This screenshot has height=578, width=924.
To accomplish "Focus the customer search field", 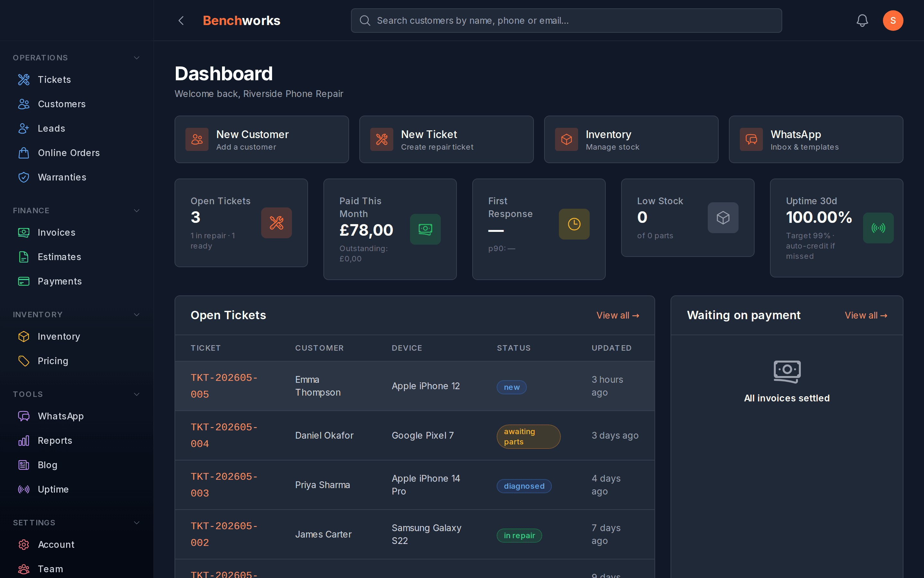I will pyautogui.click(x=566, y=21).
